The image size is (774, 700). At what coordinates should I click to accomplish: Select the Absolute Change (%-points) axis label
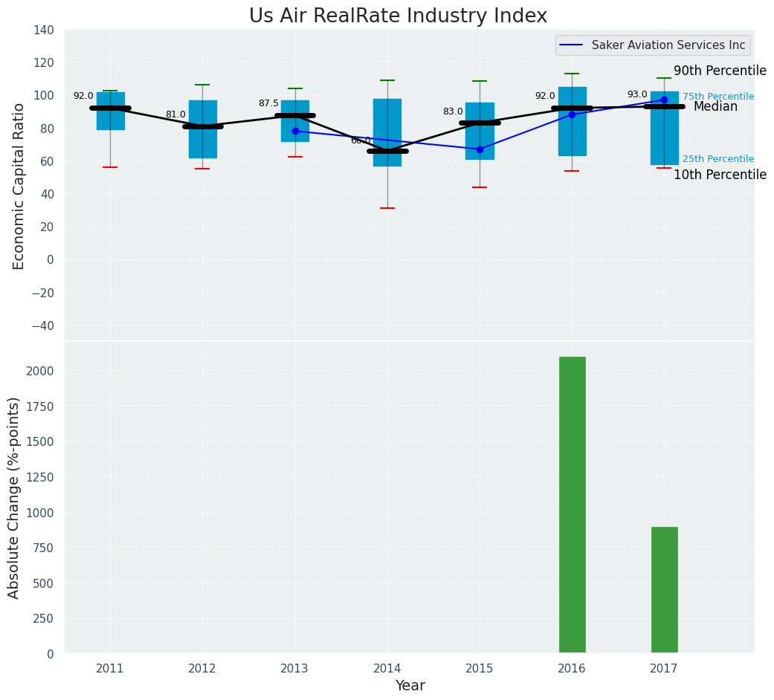[x=14, y=497]
